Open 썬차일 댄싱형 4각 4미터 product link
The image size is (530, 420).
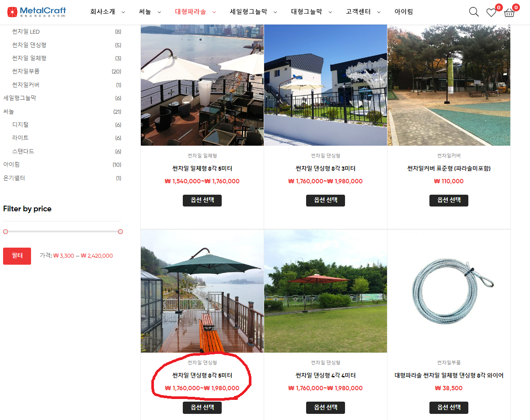pos(325,375)
